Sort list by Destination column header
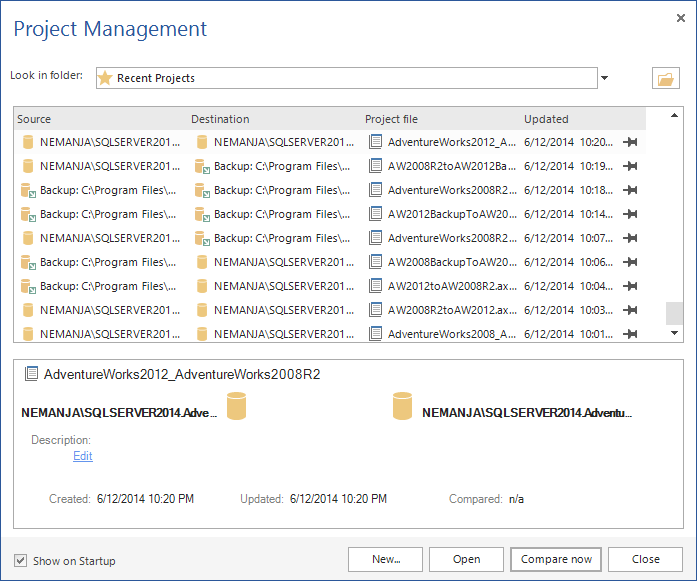697x581 pixels. point(220,119)
